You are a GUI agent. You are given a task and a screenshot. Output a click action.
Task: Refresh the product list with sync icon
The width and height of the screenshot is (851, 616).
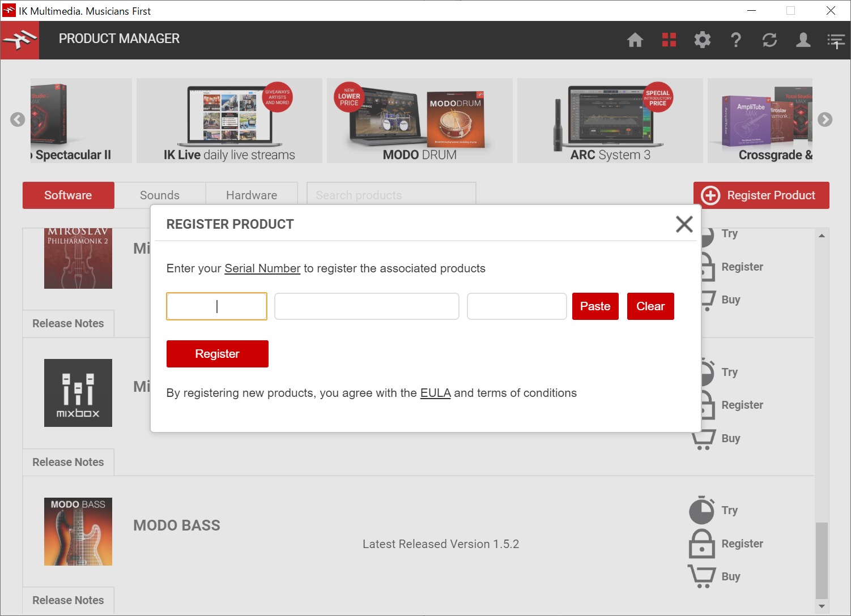pyautogui.click(x=769, y=40)
